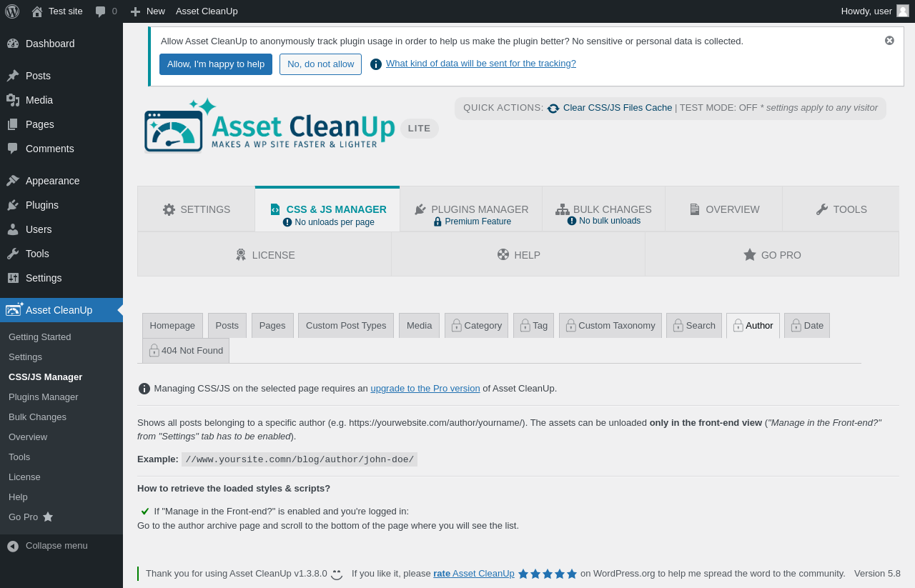This screenshot has width=915, height=588.
Task: Click the rate Asset CleanUp link
Action: [474, 574]
